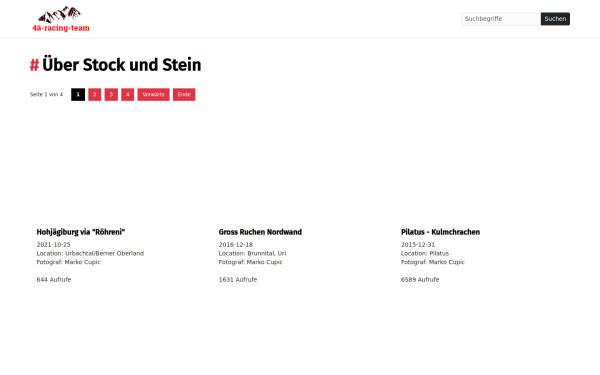Viewport: 600px width, 375px height.
Task: Click Location: Brunnital, Uri text
Action: pos(252,253)
